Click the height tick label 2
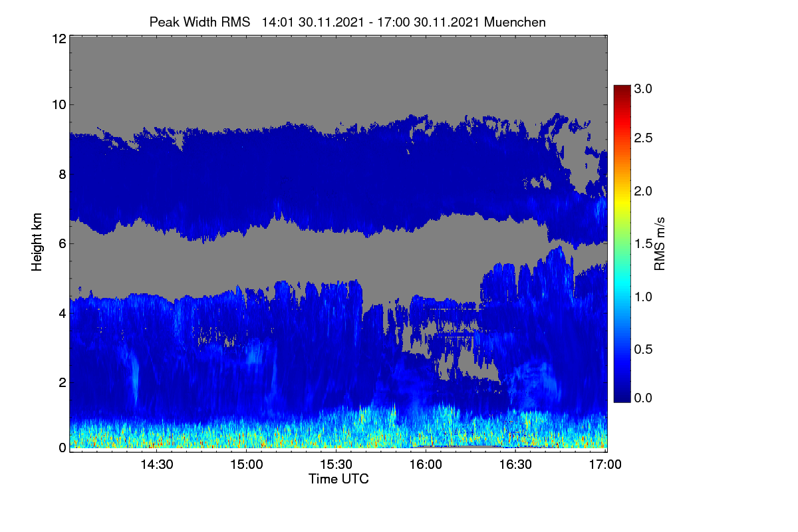 click(x=62, y=382)
